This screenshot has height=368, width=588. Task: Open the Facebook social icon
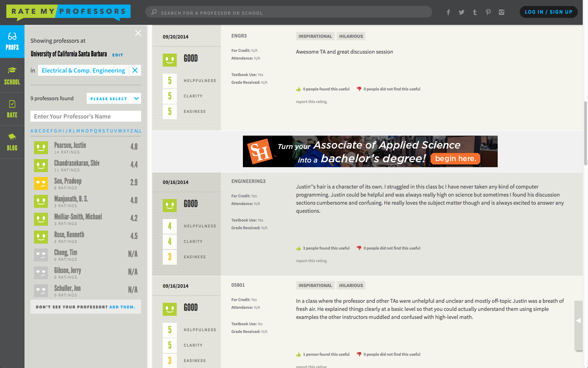448,12
